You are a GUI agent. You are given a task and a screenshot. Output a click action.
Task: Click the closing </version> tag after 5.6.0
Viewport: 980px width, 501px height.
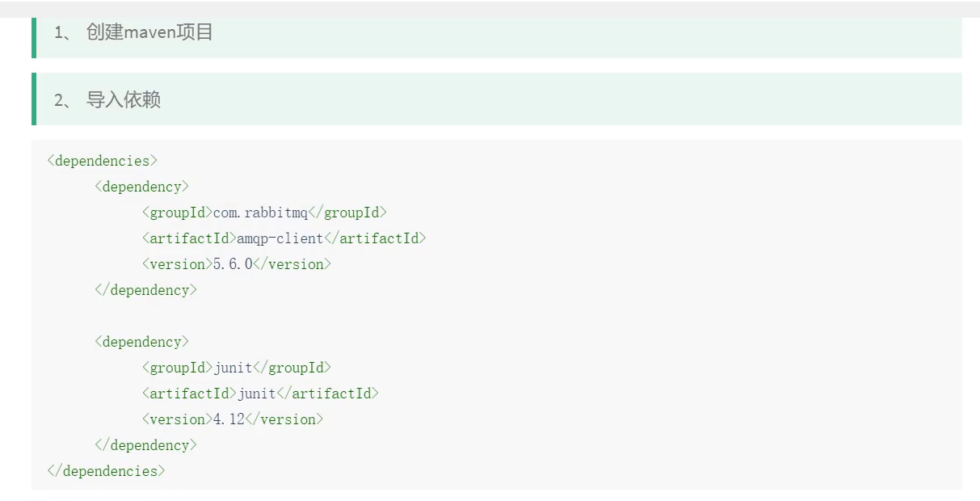pos(292,264)
